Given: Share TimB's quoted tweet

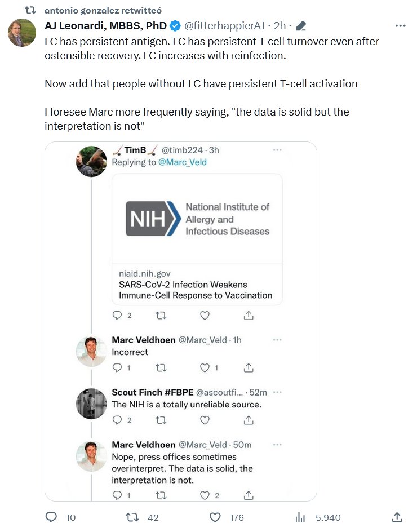Looking at the screenshot, I should 248,316.
